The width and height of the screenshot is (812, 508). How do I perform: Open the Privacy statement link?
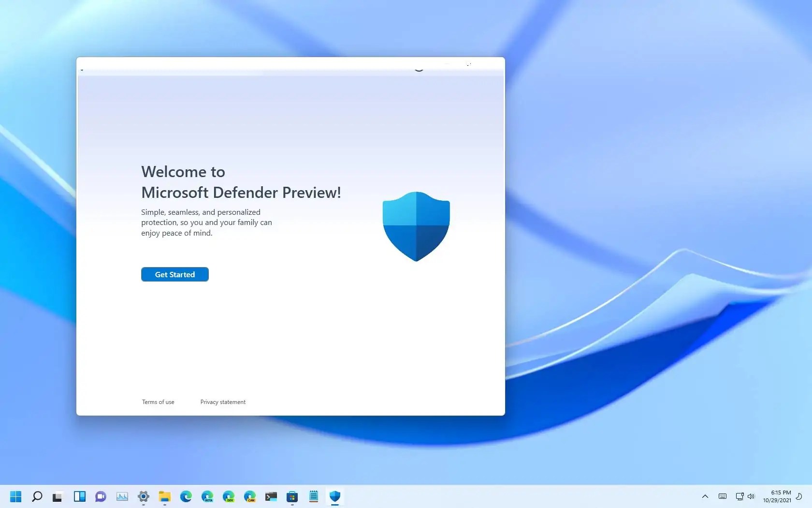(222, 402)
